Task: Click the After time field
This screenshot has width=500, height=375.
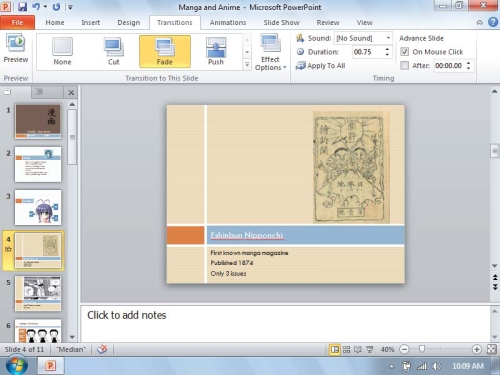Action: [x=449, y=65]
